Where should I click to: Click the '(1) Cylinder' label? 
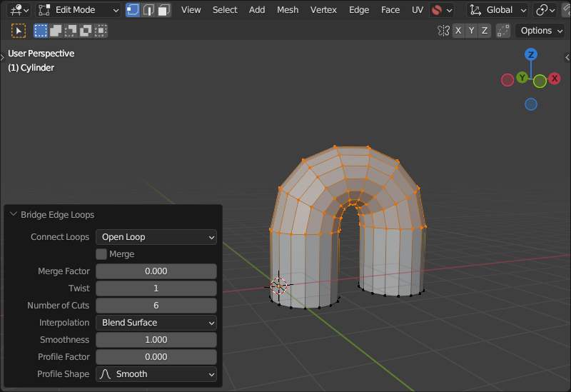click(31, 68)
